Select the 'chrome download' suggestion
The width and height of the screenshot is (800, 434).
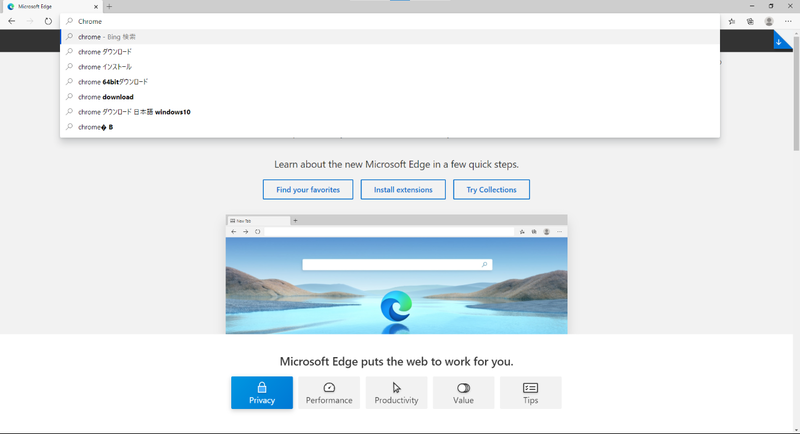pyautogui.click(x=390, y=97)
